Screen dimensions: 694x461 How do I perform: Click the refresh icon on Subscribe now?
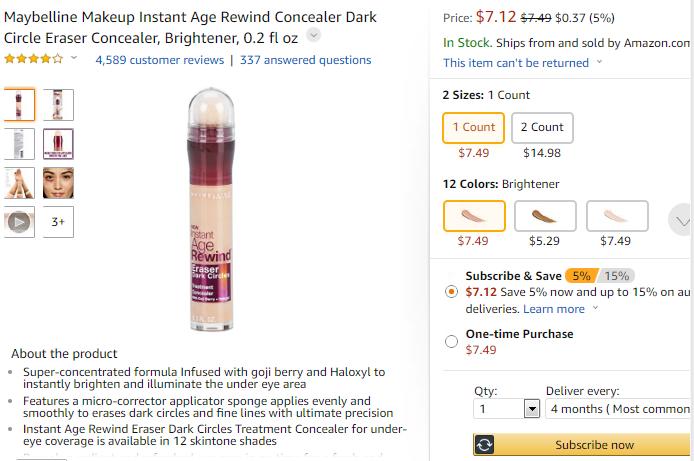click(x=484, y=445)
